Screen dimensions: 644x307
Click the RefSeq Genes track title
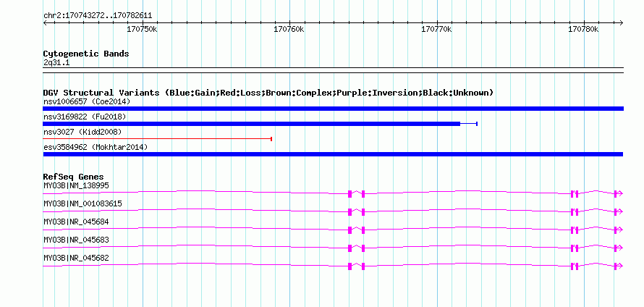(74, 177)
